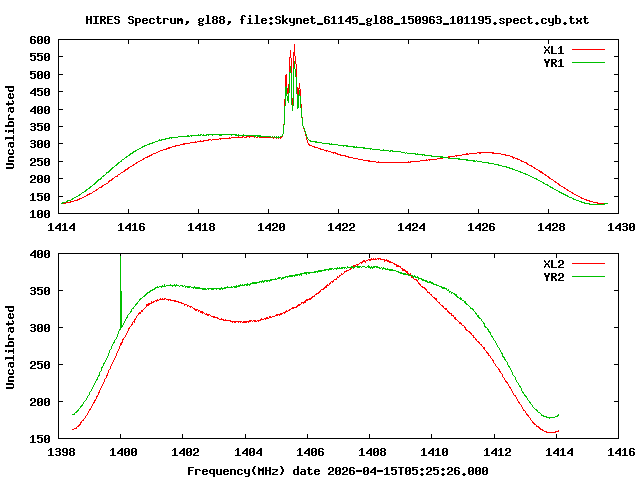Viewport: 640px width, 480px height.
Task: Click the 1400 frequency tick label
Action: tap(123, 452)
